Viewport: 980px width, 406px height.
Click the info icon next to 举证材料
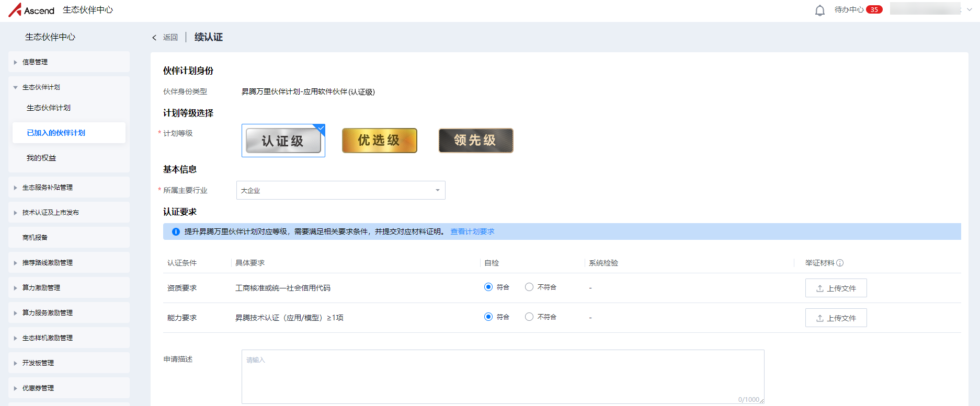point(840,263)
